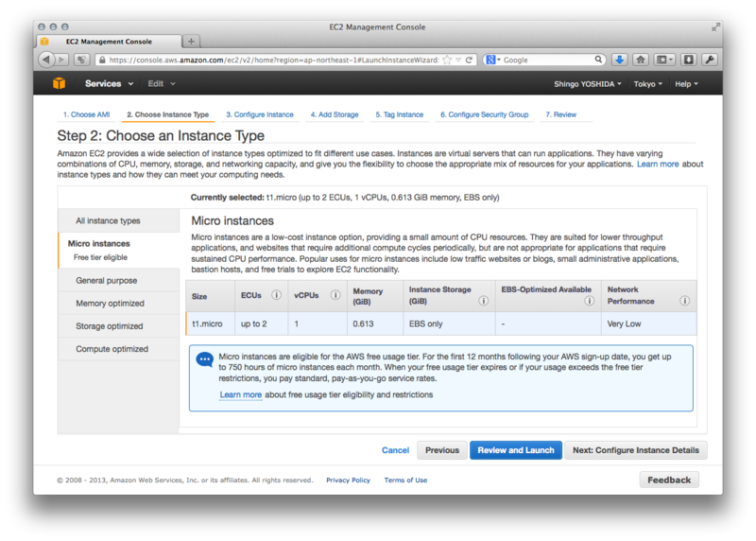Image resolution: width=756 pixels, height=541 pixels.
Task: Click the 'EBS only' storage cell
Action: [x=449, y=323]
